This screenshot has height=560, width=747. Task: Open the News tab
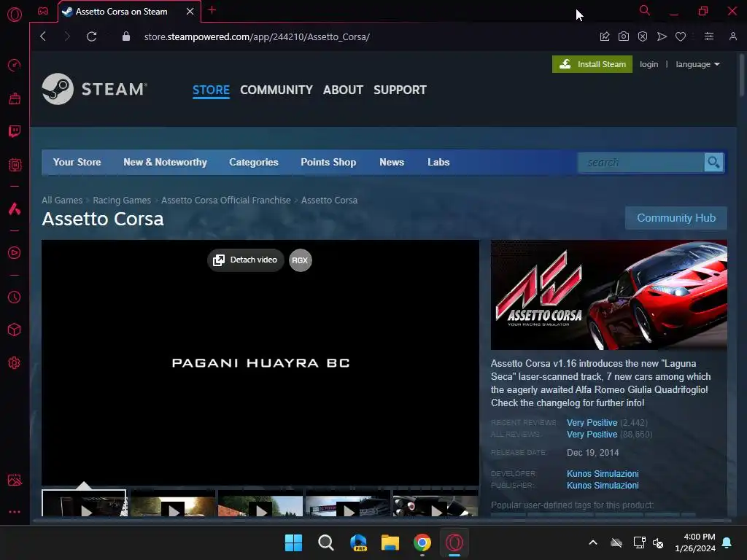tap(392, 162)
